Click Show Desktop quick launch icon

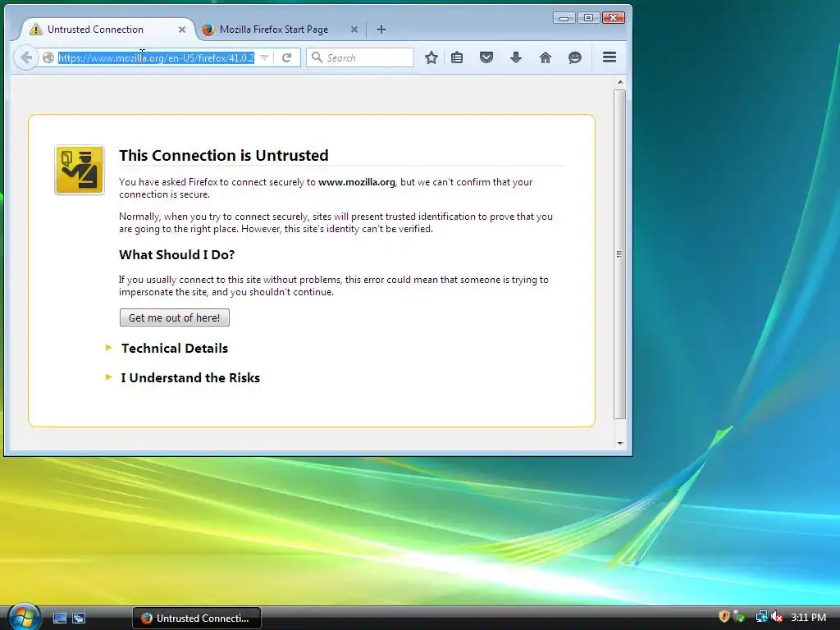point(59,619)
